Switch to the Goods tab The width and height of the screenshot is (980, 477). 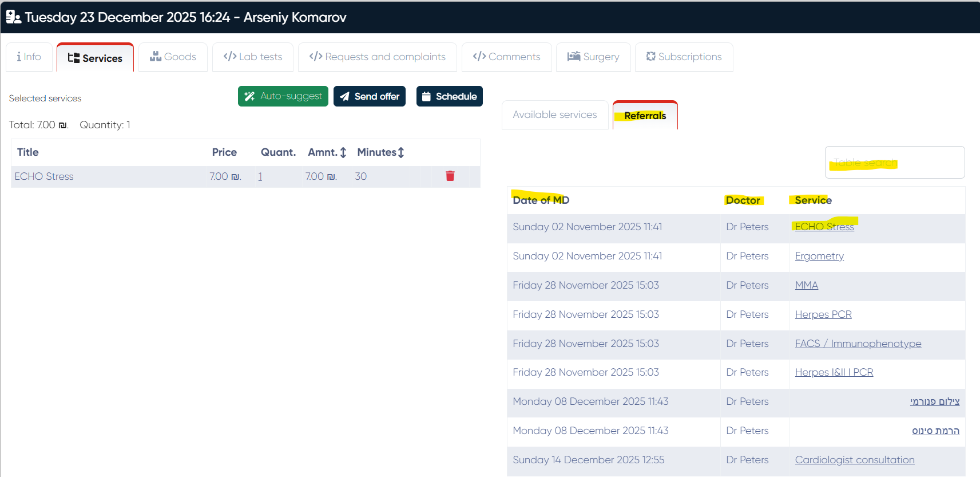pyautogui.click(x=173, y=57)
